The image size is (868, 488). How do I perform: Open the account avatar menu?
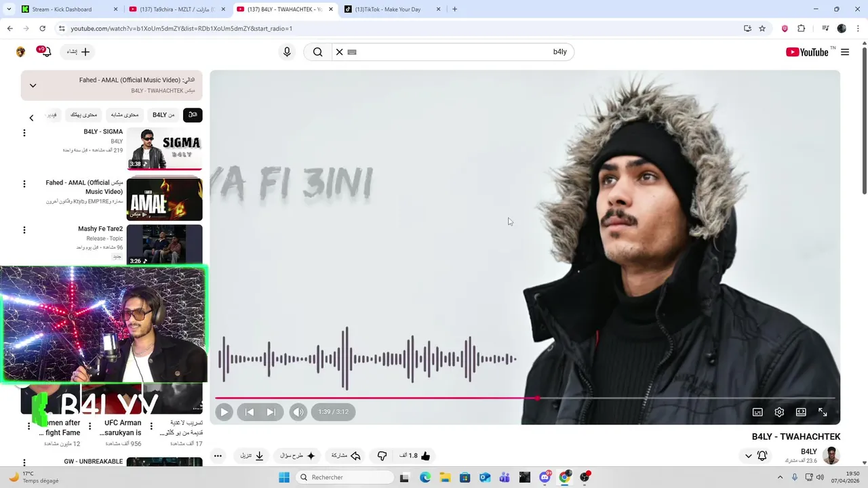click(20, 52)
